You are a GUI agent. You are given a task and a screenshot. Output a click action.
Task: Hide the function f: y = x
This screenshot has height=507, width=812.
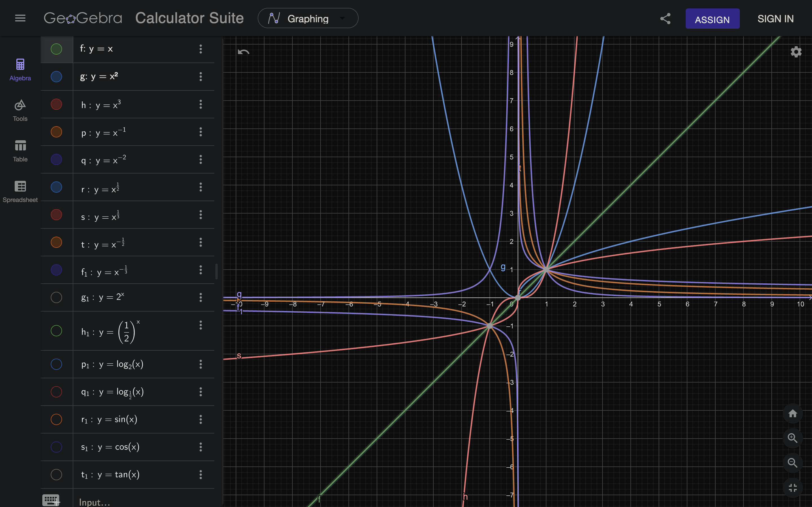56,49
